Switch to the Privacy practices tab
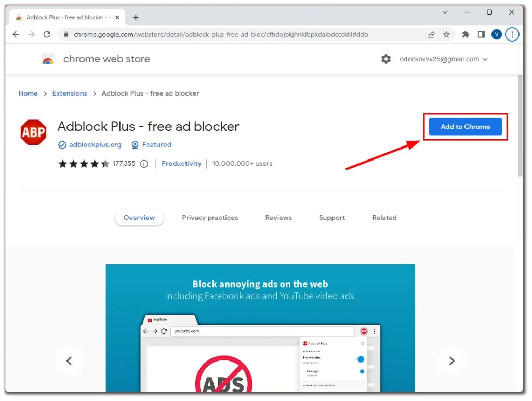 210,218
